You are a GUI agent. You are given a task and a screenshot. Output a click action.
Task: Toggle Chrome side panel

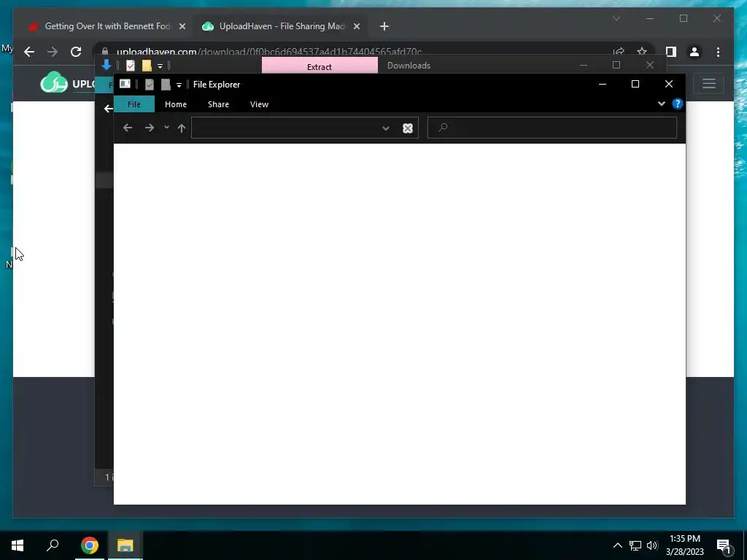(671, 52)
